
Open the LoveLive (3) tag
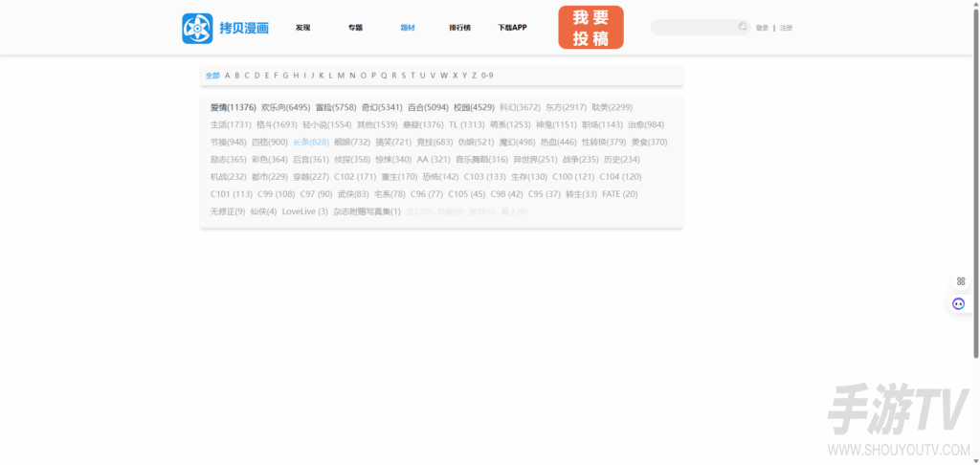coord(305,211)
